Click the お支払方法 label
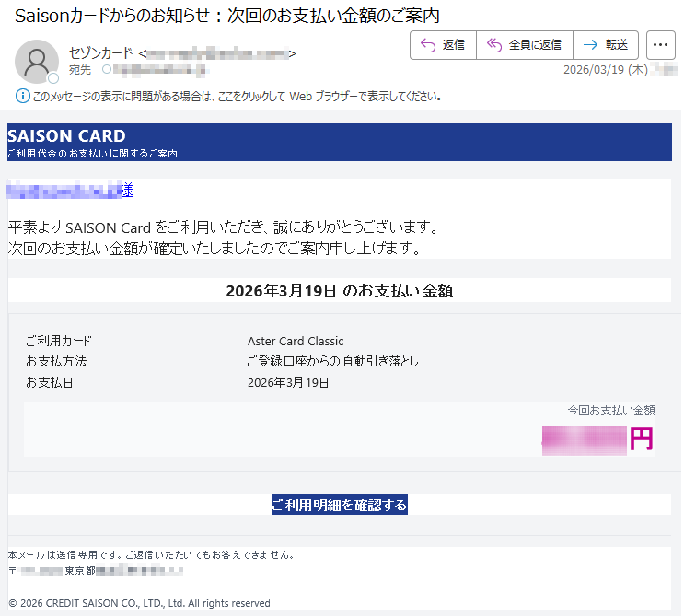Screen dimensions: 684x616 (x=56, y=362)
